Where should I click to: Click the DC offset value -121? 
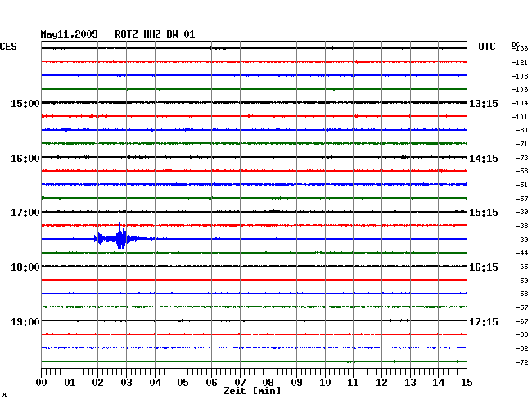520,62
